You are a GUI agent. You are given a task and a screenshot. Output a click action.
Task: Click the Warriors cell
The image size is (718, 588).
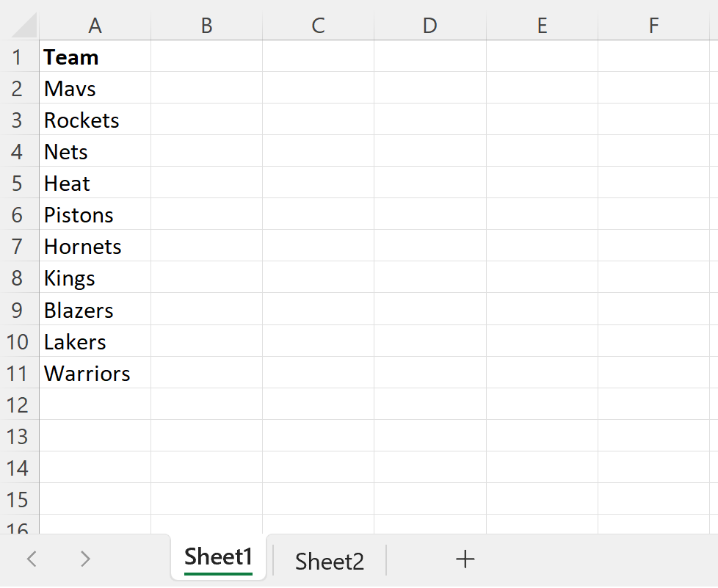(95, 373)
